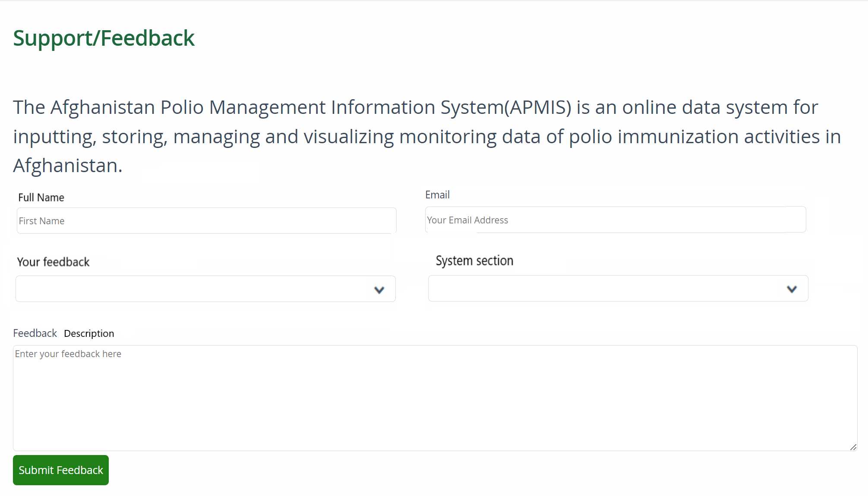The height and width of the screenshot is (496, 868).
Task: Click the First Name input field
Action: pos(206,220)
